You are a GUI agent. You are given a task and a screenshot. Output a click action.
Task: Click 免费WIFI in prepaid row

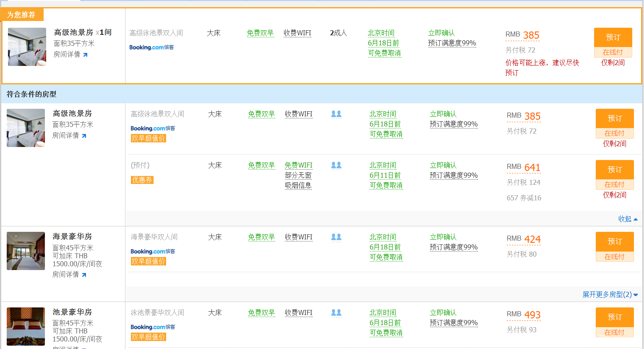coord(298,165)
